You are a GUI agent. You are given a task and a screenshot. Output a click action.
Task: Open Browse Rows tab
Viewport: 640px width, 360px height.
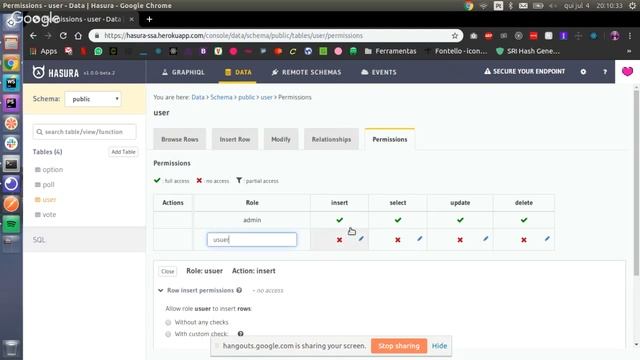click(180, 139)
